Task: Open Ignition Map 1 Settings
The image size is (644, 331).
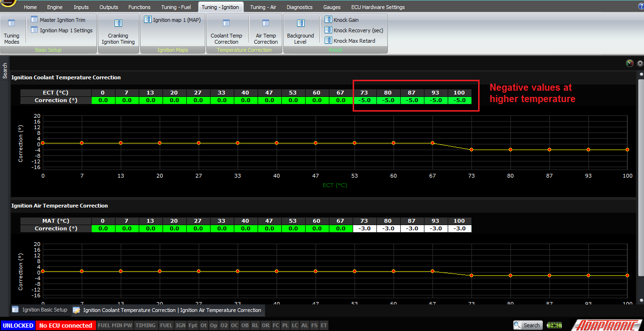Action: point(61,30)
